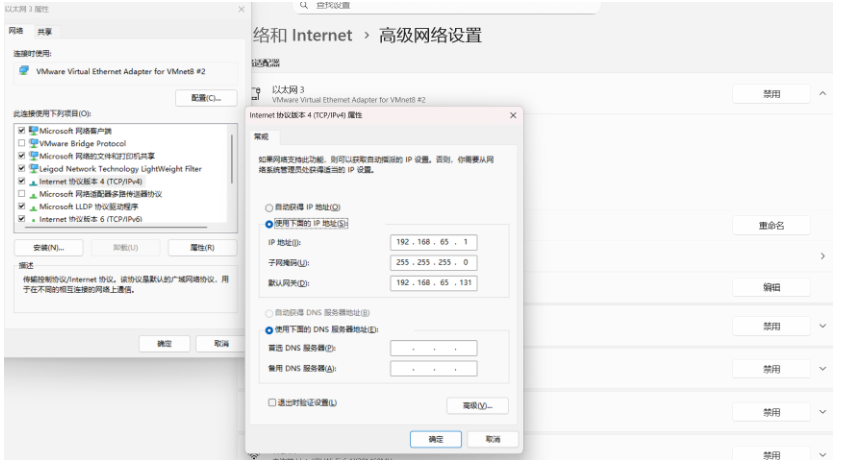The image size is (850, 476).
Task: Click the VMware Bridge Protocol item icon
Action: (x=34, y=143)
